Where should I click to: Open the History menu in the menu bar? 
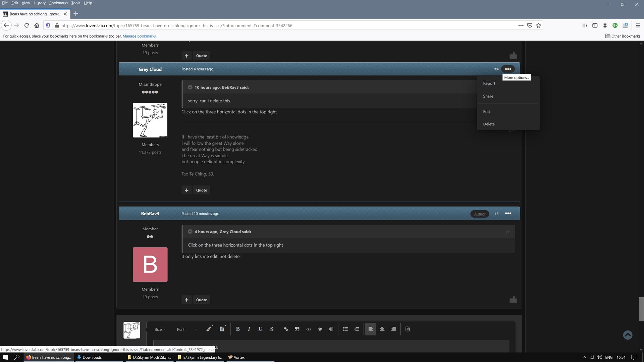[40, 3]
